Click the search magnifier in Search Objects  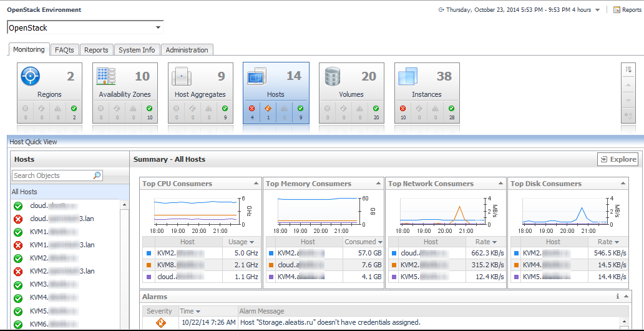click(x=97, y=175)
